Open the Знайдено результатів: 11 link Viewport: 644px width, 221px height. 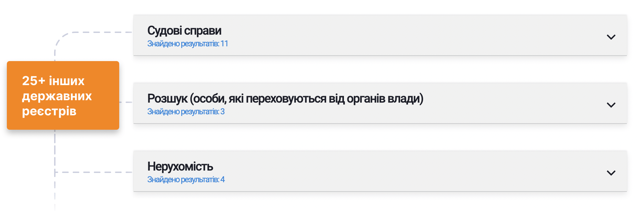point(187,44)
